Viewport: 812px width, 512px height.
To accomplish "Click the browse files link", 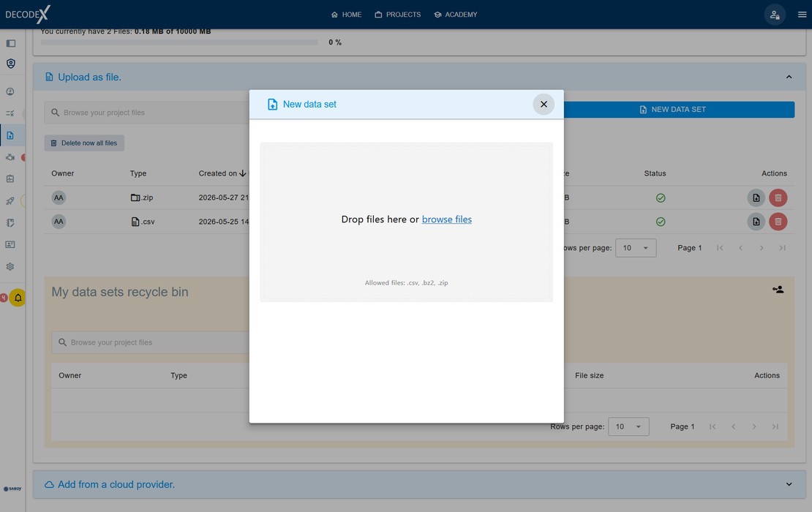I will (447, 219).
